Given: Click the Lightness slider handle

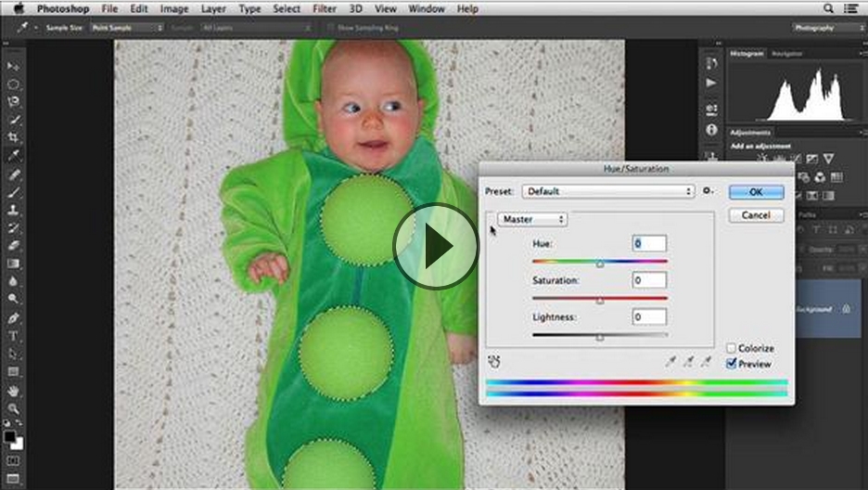Looking at the screenshot, I should (x=599, y=337).
